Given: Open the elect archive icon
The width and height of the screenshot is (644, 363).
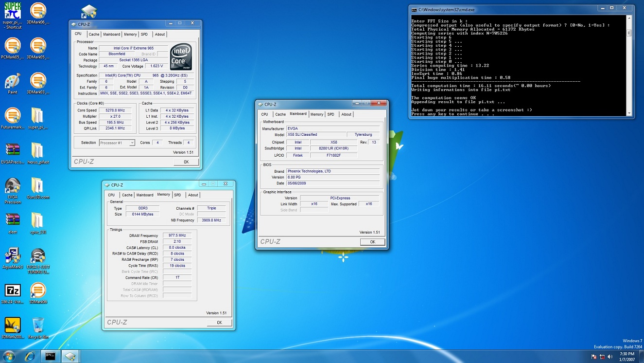Looking at the screenshot, I should 13,224.
